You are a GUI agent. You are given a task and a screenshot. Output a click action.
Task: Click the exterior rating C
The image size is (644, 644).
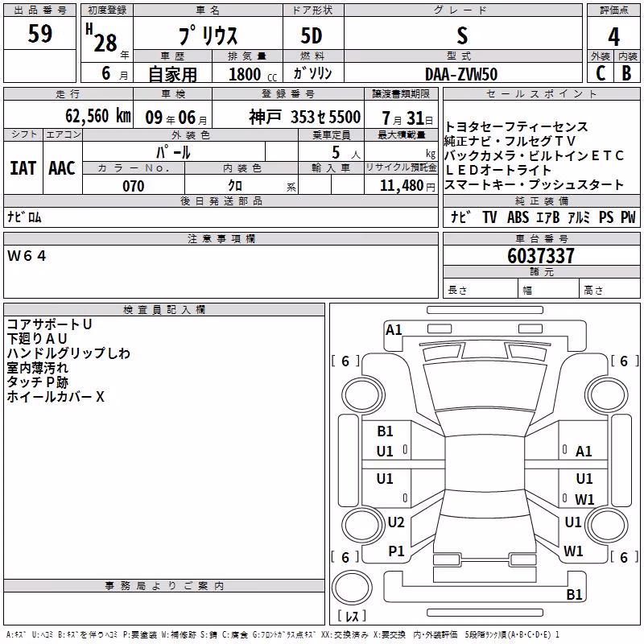click(601, 73)
